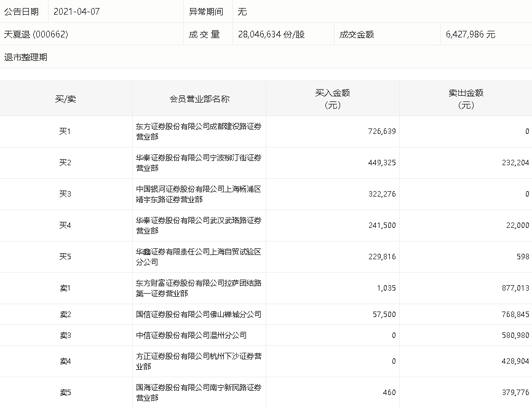The image size is (532, 408).
Task: Click buy amount 57,500
Action: coord(384,315)
